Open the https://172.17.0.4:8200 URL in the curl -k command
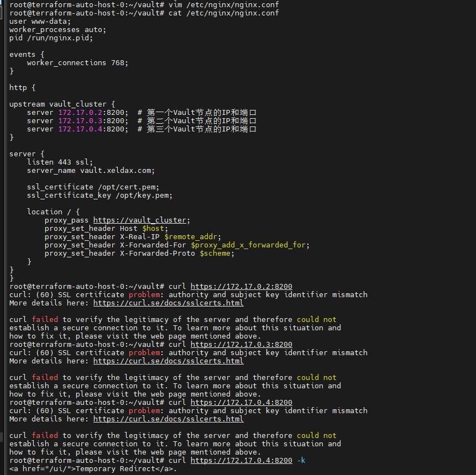476x475 pixels. 242,460
